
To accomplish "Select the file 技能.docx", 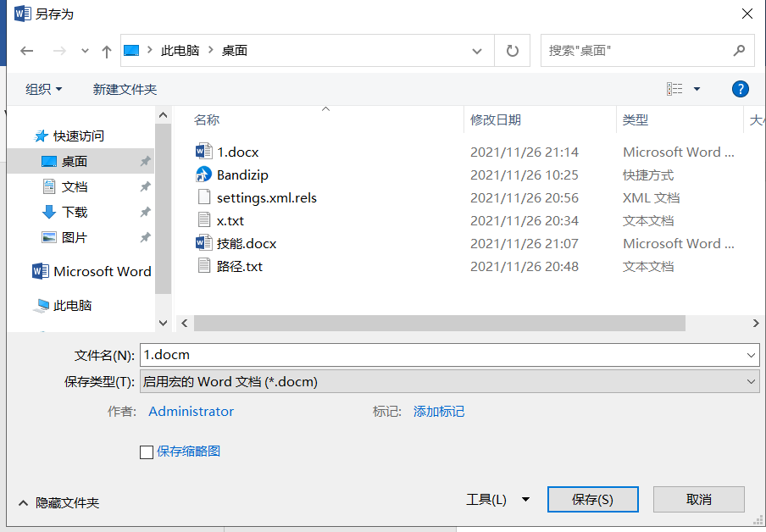I will [247, 244].
